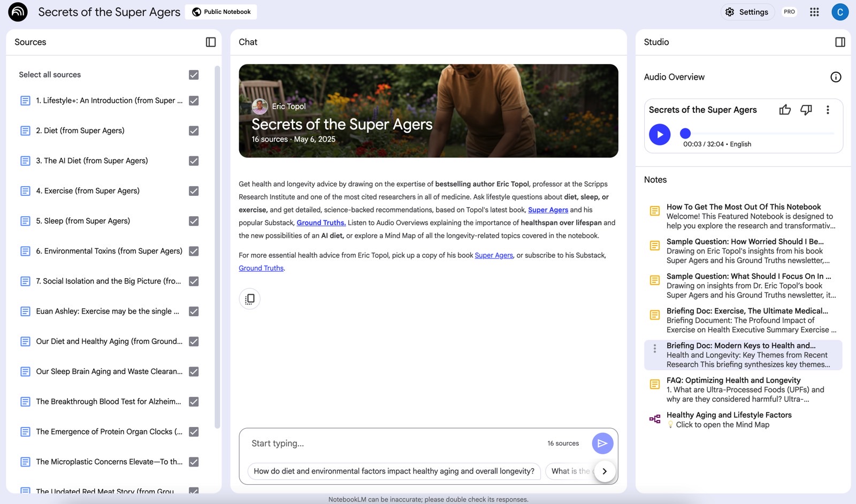Viewport: 856px width, 504px height.
Task: Open options for Briefing Doc Modern Keys note
Action: click(655, 349)
